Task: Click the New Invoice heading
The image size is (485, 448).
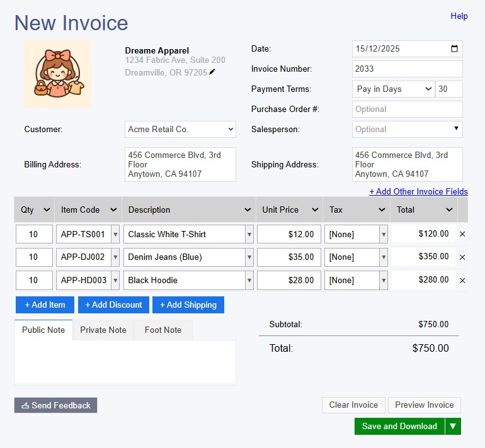Action: [x=71, y=23]
